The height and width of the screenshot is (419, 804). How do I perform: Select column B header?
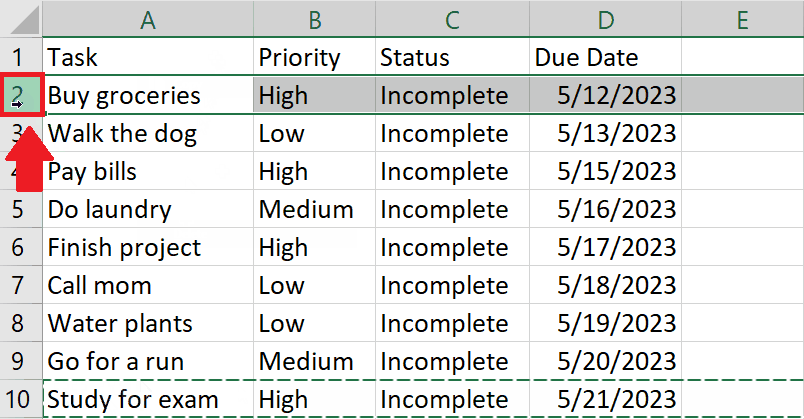[314, 19]
